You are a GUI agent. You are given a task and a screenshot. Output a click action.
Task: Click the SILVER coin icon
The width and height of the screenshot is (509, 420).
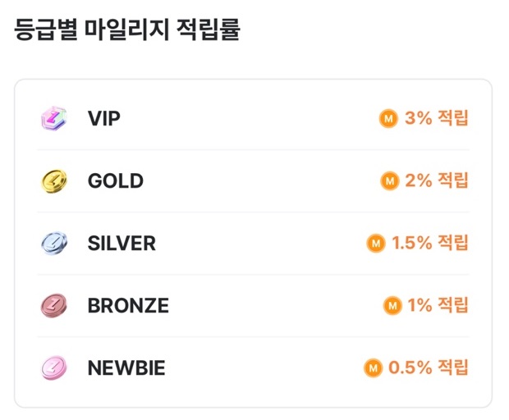[54, 244]
